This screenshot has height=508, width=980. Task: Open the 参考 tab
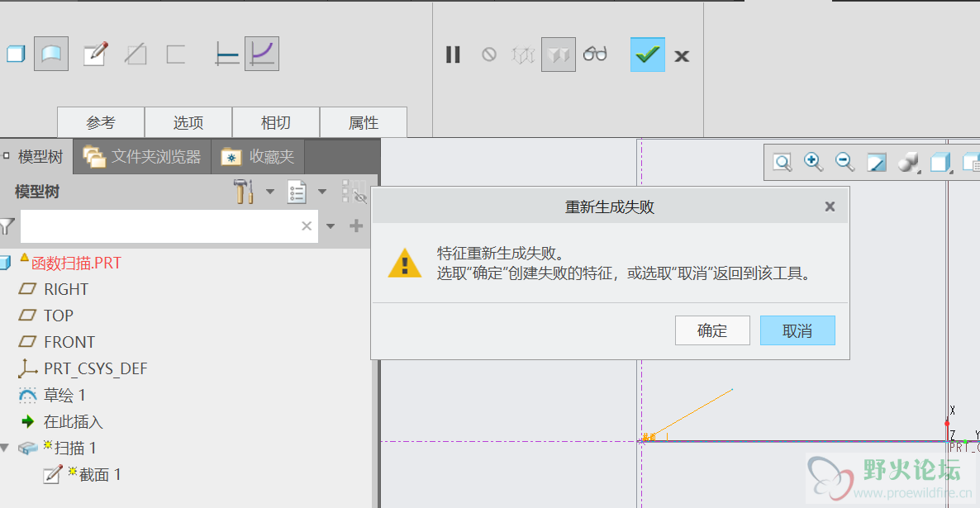coord(101,122)
